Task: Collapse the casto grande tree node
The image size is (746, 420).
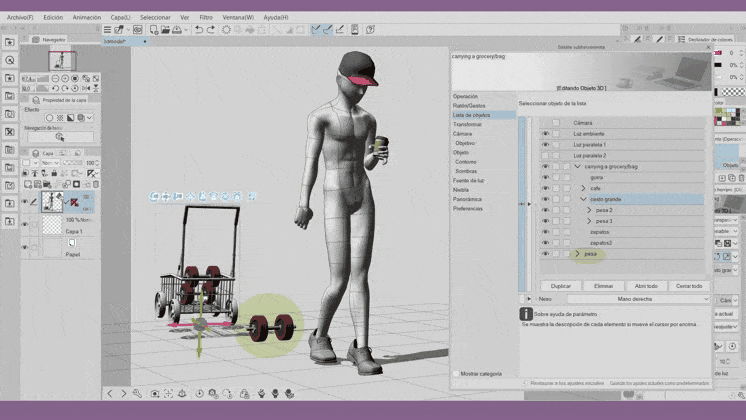Action: [583, 199]
